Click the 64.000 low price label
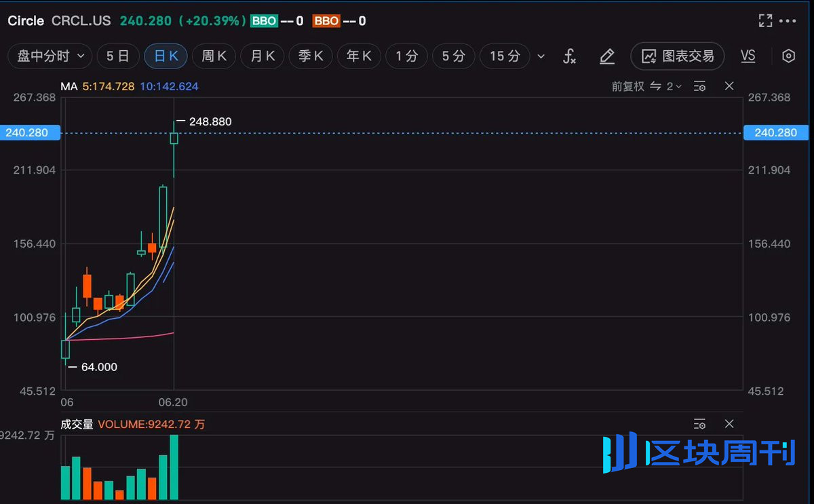This screenshot has height=504, width=814. [99, 367]
